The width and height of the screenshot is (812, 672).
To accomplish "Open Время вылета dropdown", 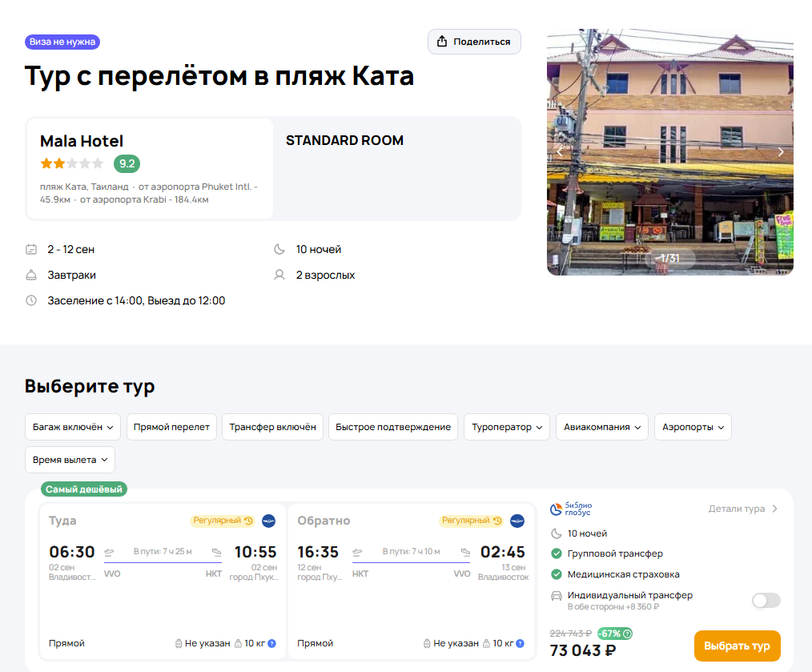I will [x=70, y=460].
